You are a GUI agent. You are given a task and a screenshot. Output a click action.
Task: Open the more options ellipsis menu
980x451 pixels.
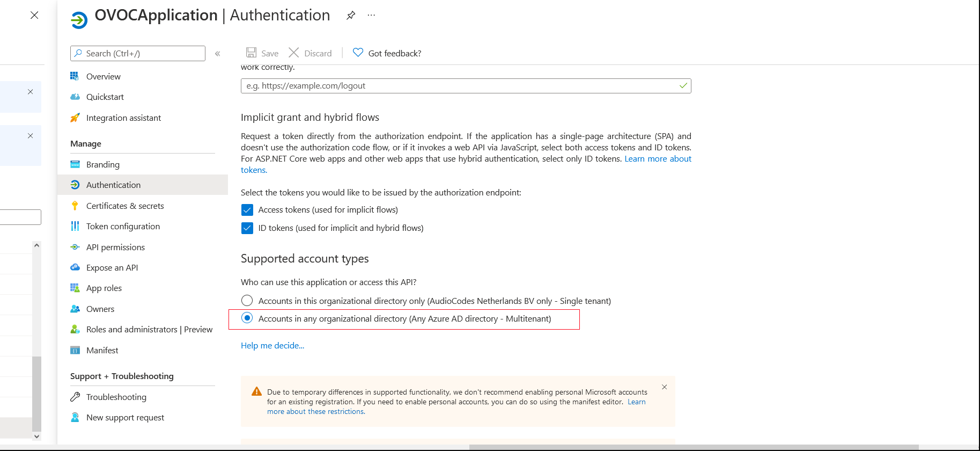[371, 16]
